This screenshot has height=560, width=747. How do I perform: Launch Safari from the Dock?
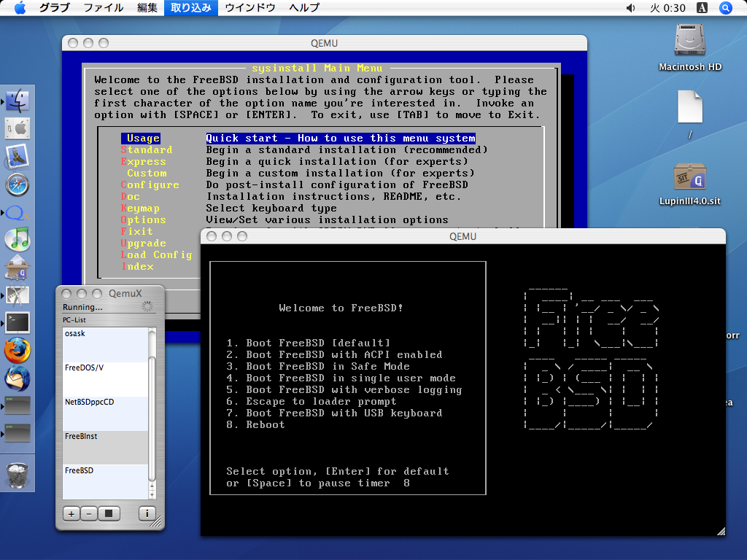[18, 184]
